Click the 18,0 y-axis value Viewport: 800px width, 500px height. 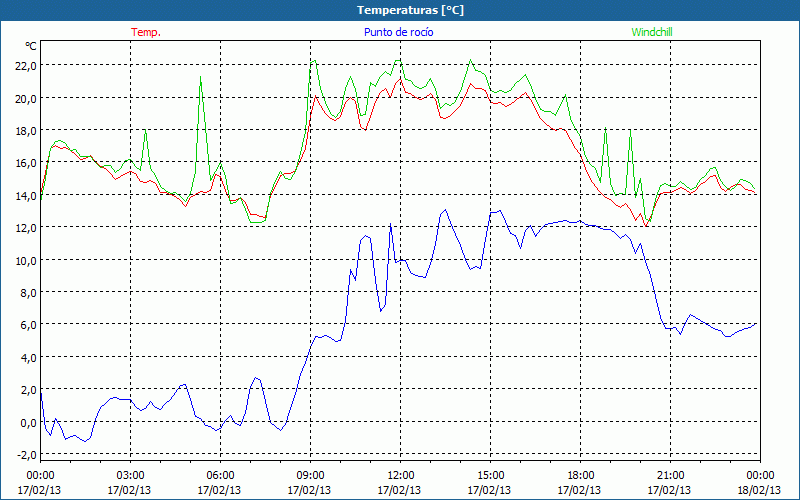click(26, 131)
